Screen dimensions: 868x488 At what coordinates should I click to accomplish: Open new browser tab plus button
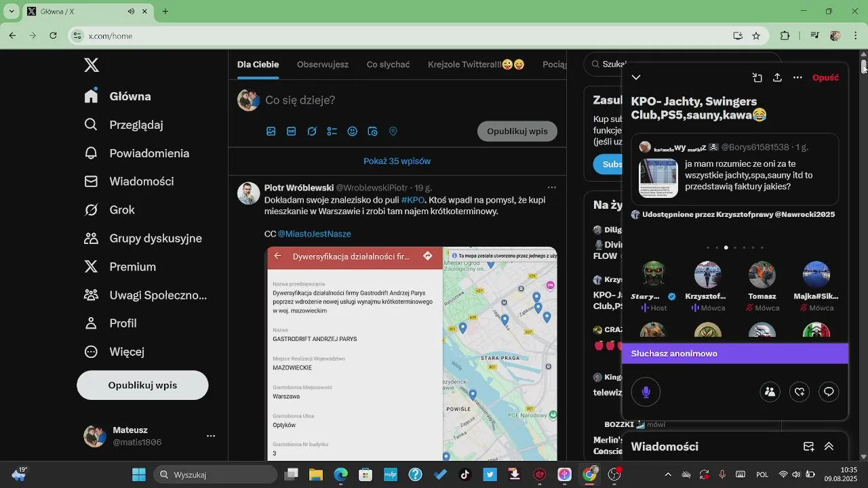(165, 12)
